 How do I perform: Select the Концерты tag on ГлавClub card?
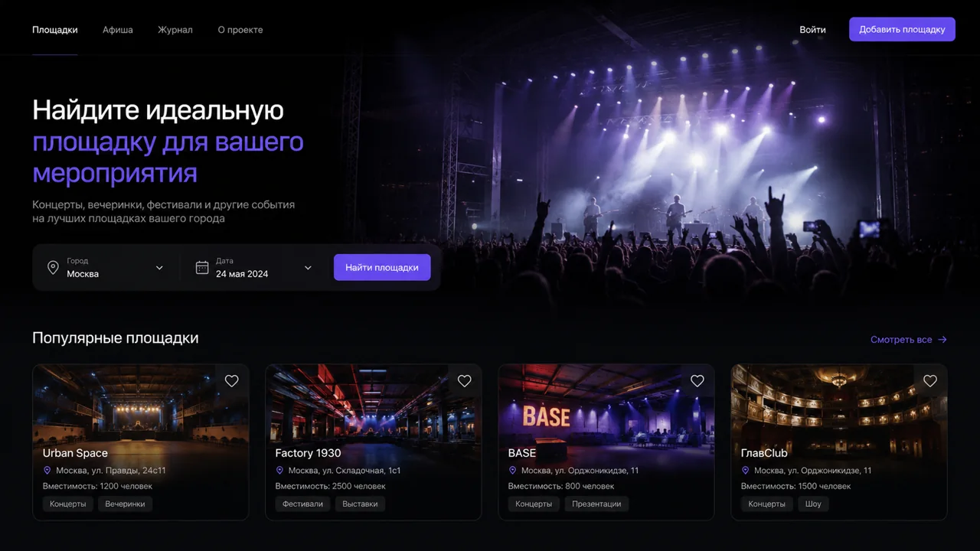pos(766,504)
